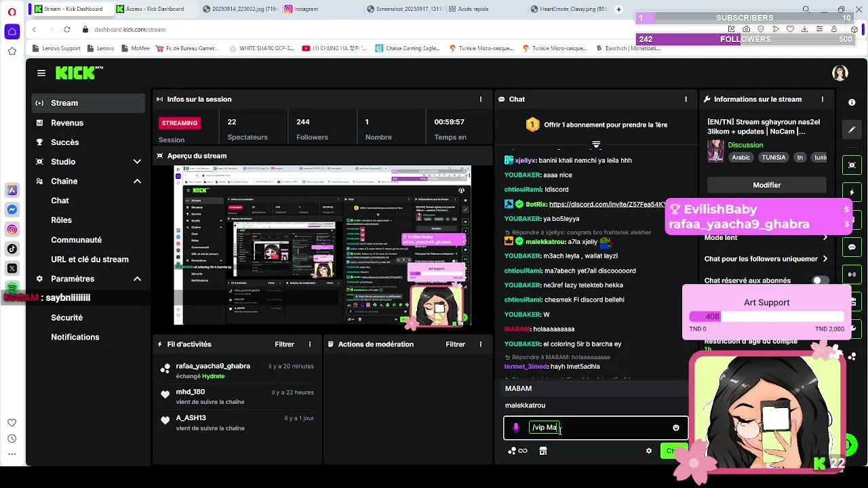
Task: Click the chat bubble icon in right rail
Action: (x=852, y=247)
